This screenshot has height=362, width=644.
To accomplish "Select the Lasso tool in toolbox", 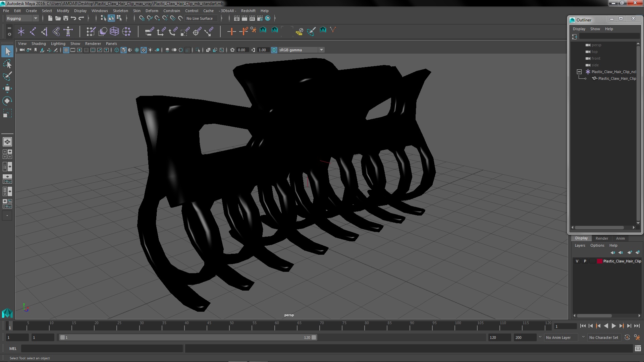I will (x=7, y=64).
